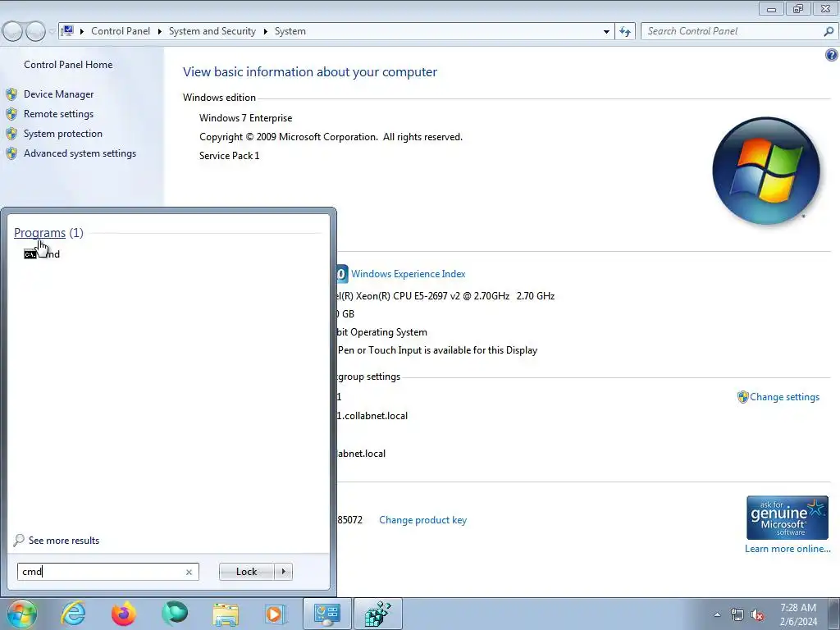Click the address bar Refresh button
Screen dimensions: 840x630
point(624,32)
